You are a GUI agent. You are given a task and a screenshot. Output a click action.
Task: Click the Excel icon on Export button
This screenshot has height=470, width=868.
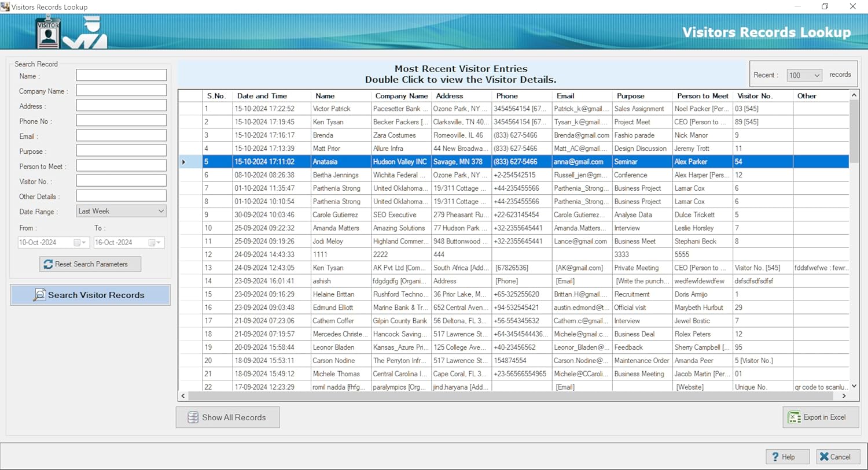(795, 417)
